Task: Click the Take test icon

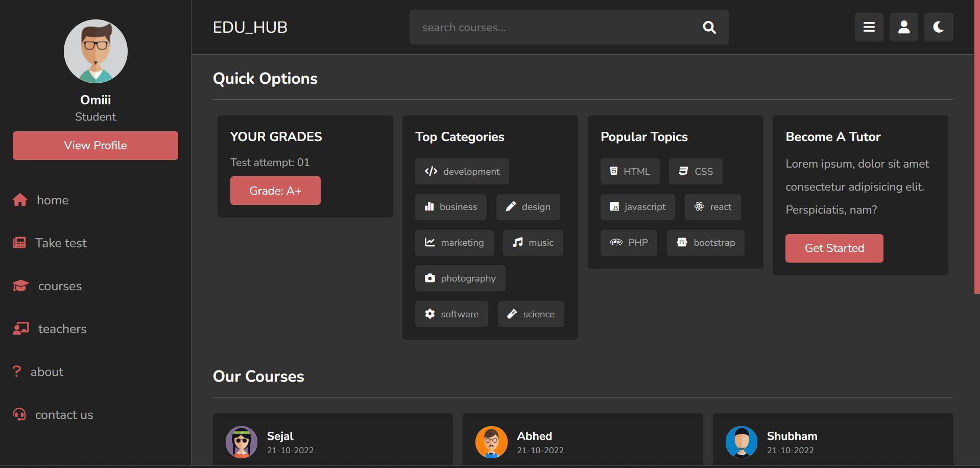Action: (19, 242)
